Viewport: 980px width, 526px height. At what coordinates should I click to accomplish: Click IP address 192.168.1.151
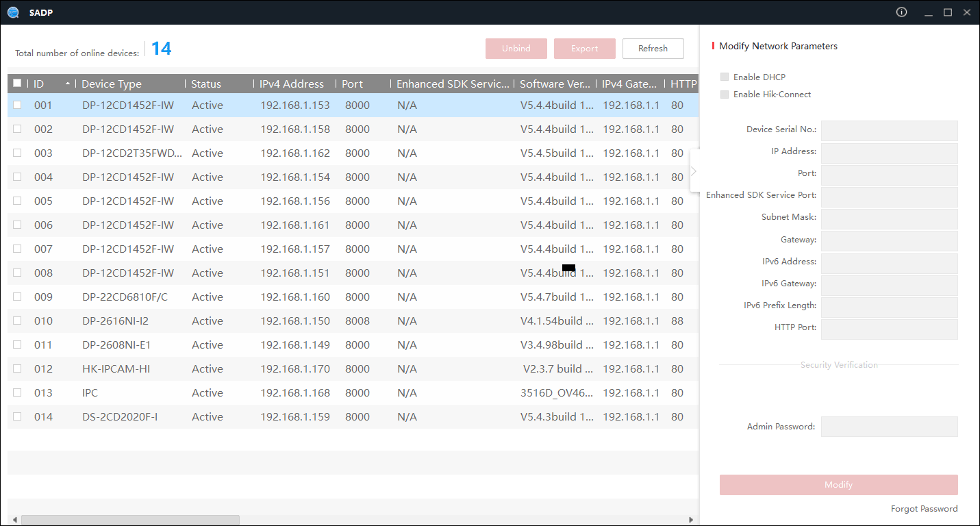pyautogui.click(x=295, y=273)
